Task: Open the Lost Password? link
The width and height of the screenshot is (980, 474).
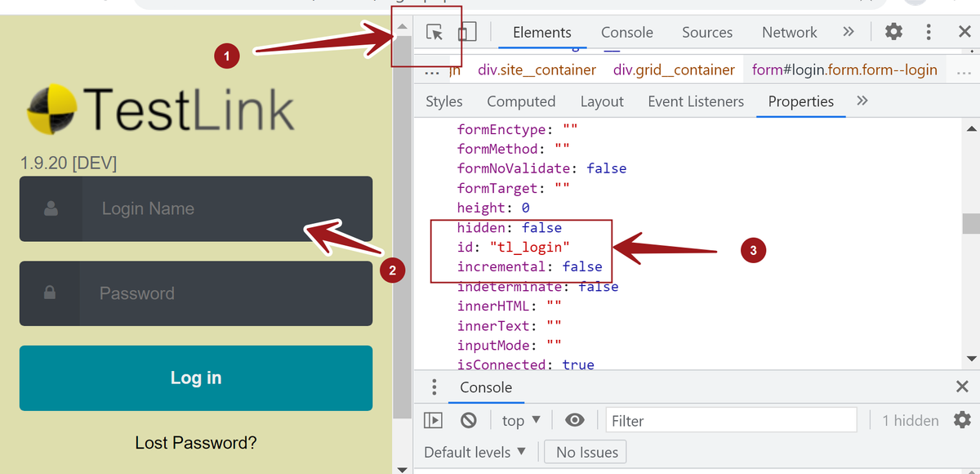Action: (196, 443)
